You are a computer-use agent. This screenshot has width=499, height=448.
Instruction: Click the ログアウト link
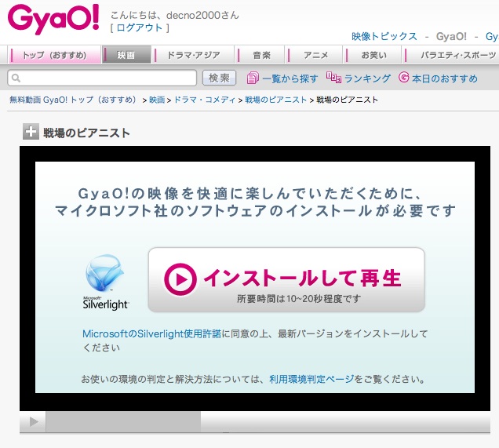140,28
